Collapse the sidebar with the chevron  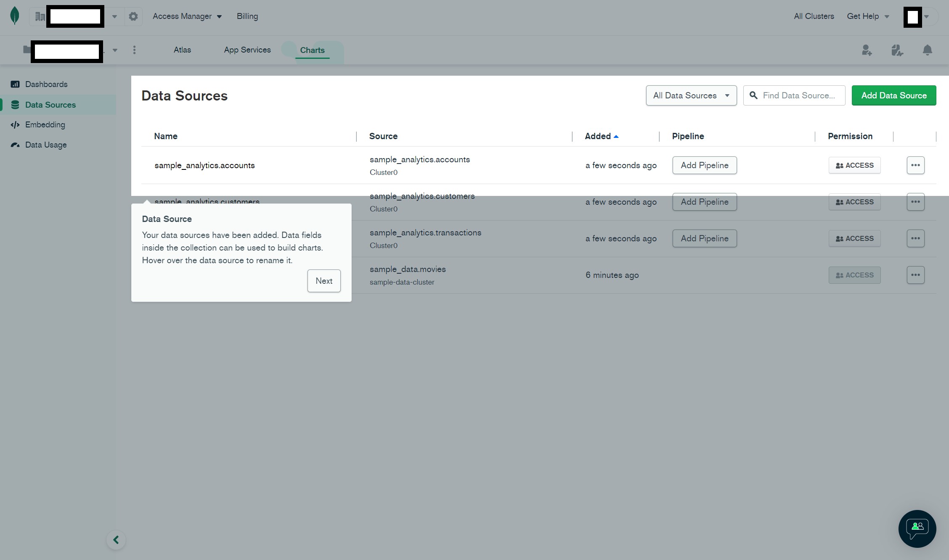[x=116, y=540]
